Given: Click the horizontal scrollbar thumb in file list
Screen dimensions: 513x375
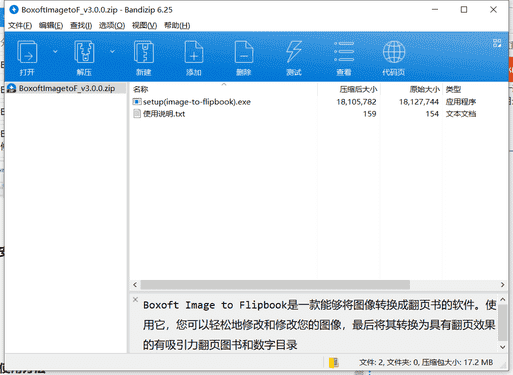Looking at the screenshot, I should click(275, 285).
